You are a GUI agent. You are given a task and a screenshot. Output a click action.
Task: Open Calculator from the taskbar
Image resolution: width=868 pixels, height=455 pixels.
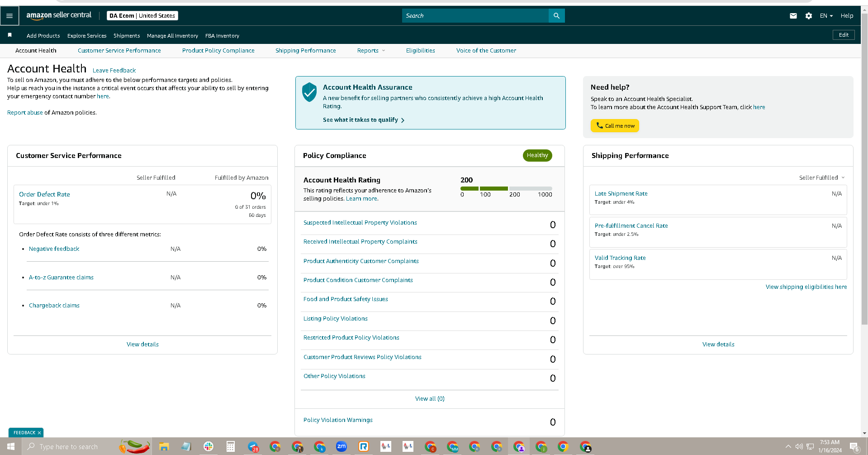pos(230,447)
